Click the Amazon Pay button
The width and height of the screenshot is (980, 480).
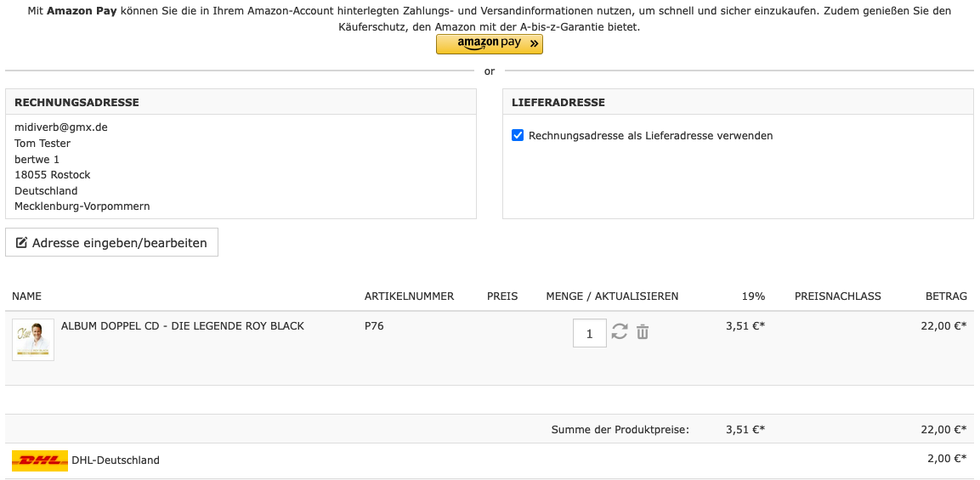[489, 43]
